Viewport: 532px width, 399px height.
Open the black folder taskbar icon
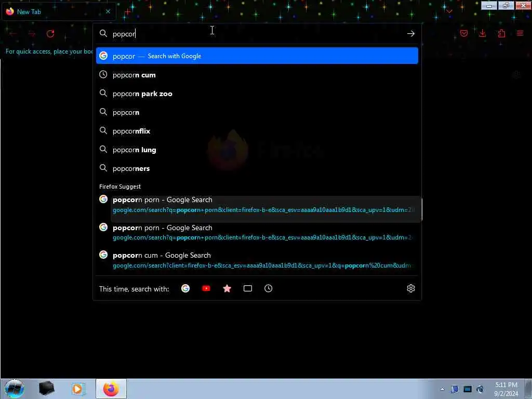coord(46,389)
